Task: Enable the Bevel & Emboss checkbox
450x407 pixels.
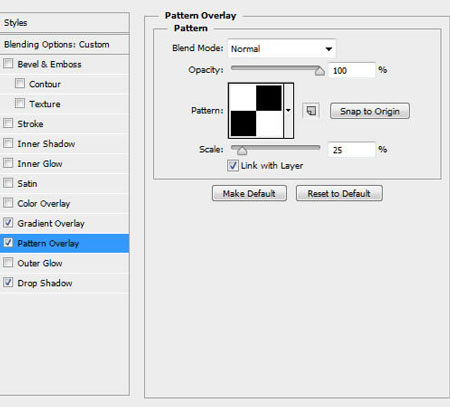Action: pos(8,63)
